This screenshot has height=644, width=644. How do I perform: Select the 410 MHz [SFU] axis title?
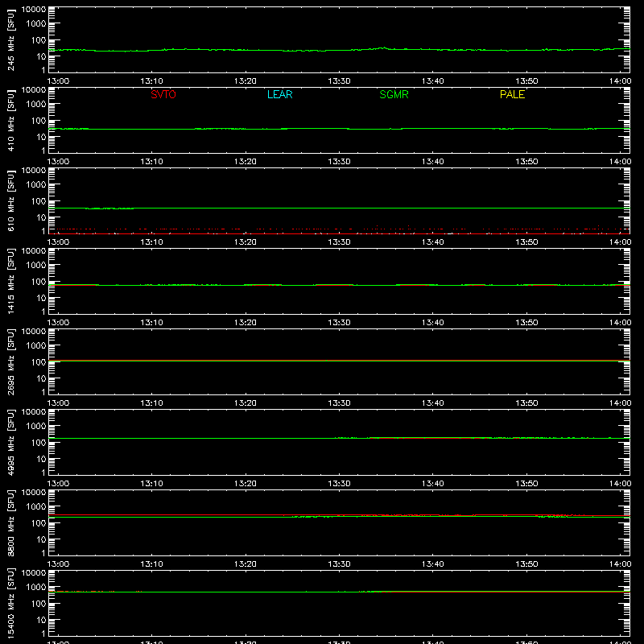[x=11, y=120]
